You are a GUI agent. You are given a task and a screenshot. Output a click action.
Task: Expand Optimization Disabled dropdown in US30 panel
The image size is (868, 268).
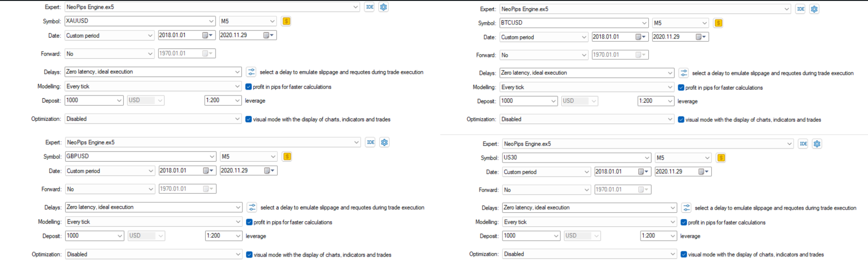tap(673, 254)
